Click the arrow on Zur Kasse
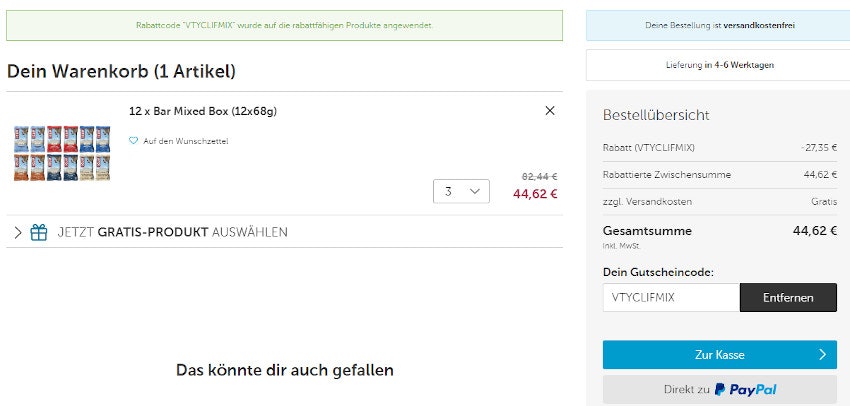The width and height of the screenshot is (850, 406). pyautogui.click(x=821, y=354)
